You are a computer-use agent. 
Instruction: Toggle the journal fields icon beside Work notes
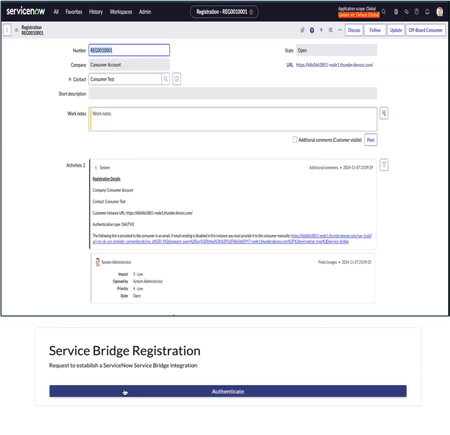[x=384, y=113]
